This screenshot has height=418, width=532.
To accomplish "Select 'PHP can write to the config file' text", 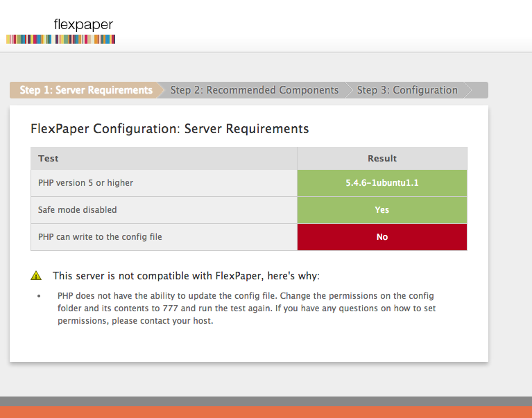I will coord(100,236).
